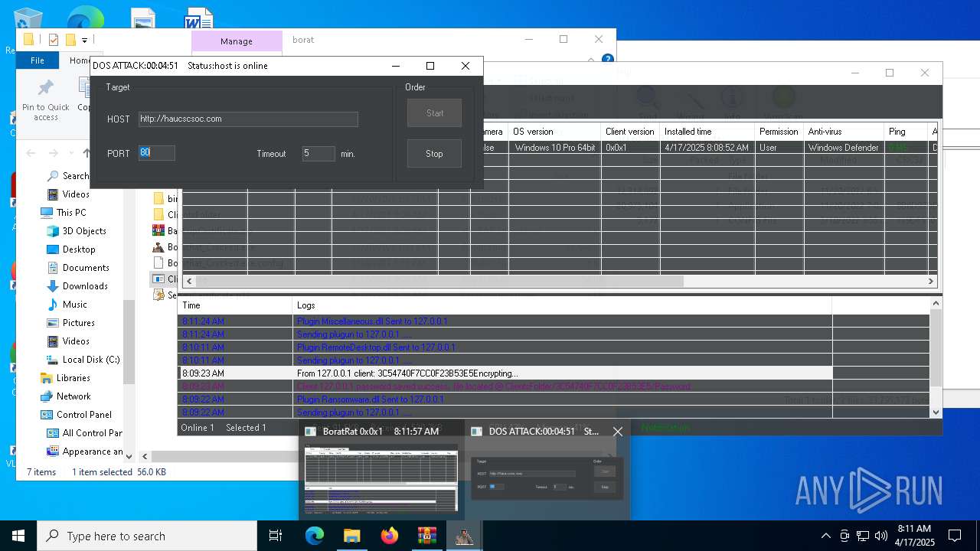Screen dimensions: 980x551
Task: Switch to the Home ribbon tab
Action: pos(79,60)
